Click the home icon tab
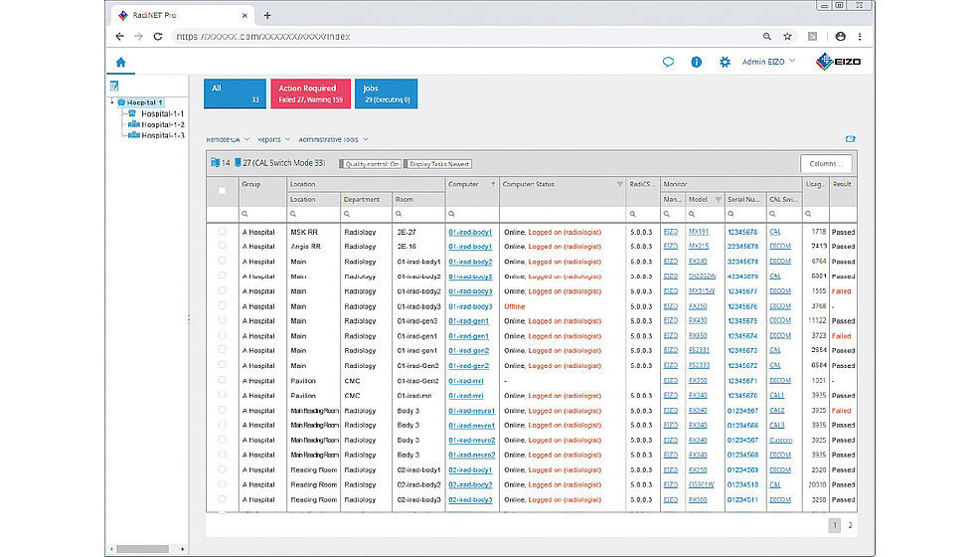This screenshot has height=557, width=980. (x=120, y=62)
